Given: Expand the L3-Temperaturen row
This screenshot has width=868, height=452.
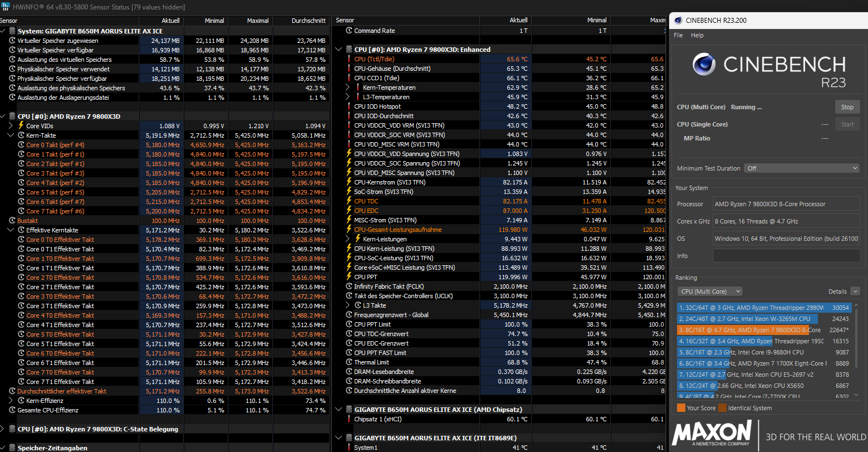Looking at the screenshot, I should click(x=347, y=97).
